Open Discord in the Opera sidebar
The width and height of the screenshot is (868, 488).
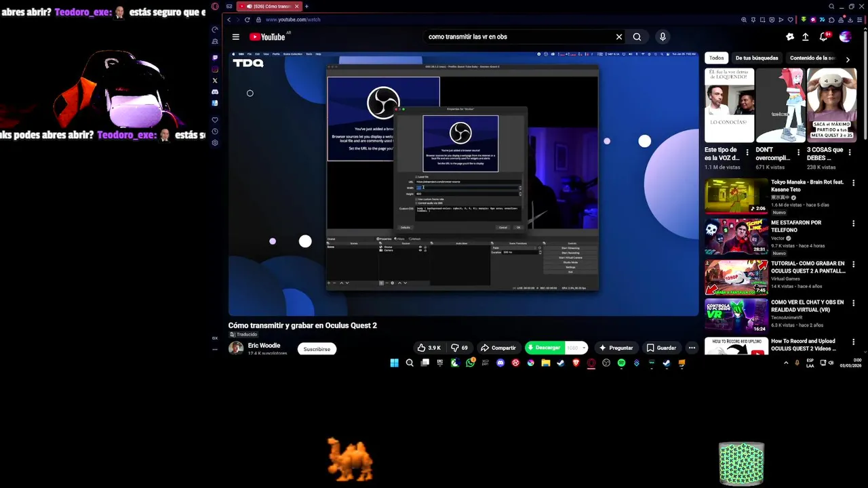point(215,91)
